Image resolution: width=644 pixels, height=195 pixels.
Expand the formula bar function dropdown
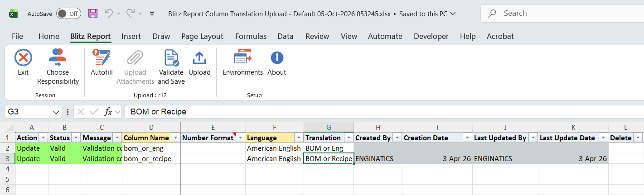tap(117, 112)
